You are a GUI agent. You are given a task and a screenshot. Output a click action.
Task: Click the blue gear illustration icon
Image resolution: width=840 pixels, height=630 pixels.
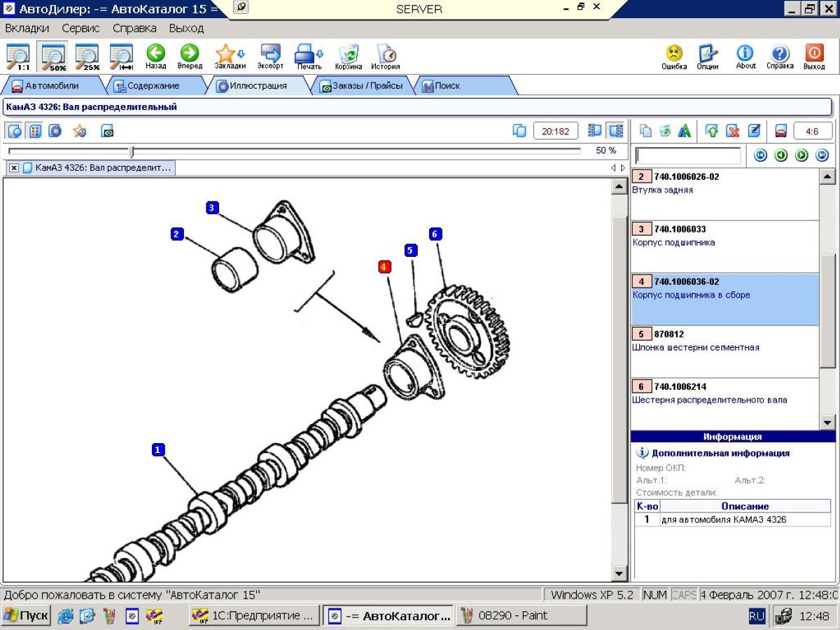[55, 131]
